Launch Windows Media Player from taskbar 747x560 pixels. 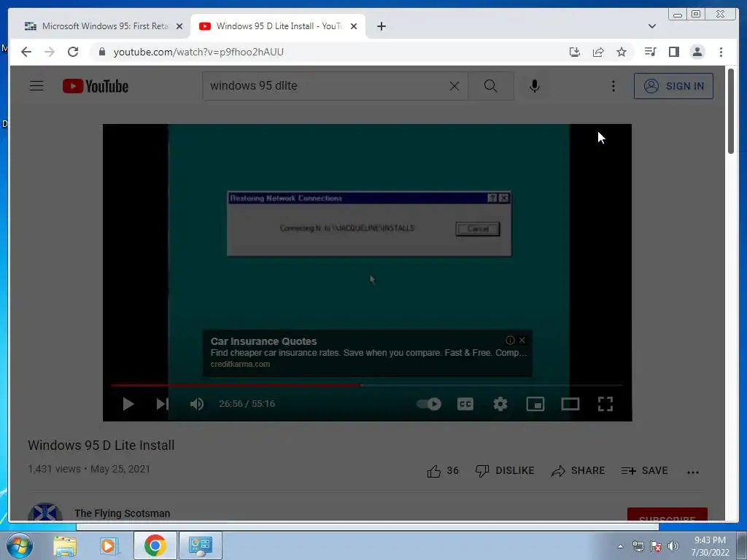click(x=109, y=545)
